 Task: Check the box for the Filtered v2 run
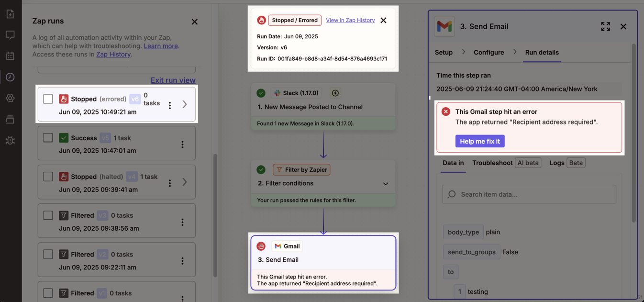[48, 254]
